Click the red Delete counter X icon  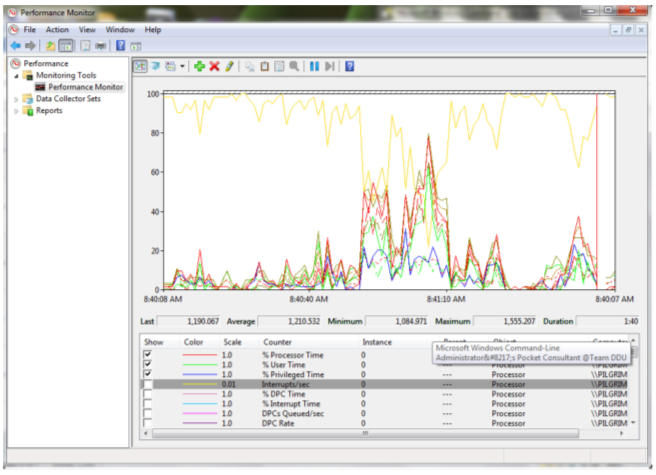click(214, 66)
